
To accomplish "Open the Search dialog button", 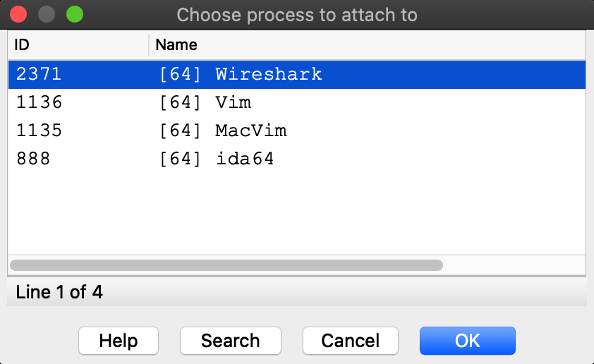I will [x=231, y=341].
